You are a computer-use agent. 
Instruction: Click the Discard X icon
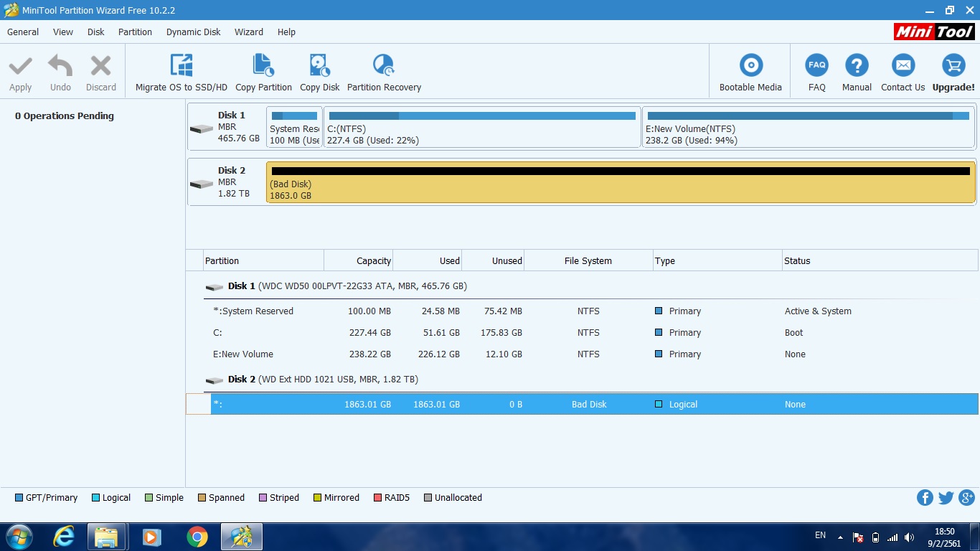click(100, 67)
